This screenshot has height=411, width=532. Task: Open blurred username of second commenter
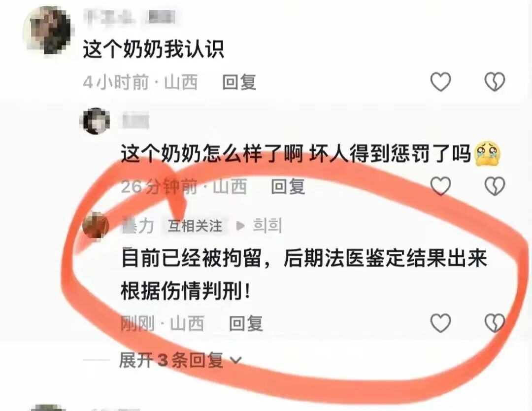click(136, 121)
